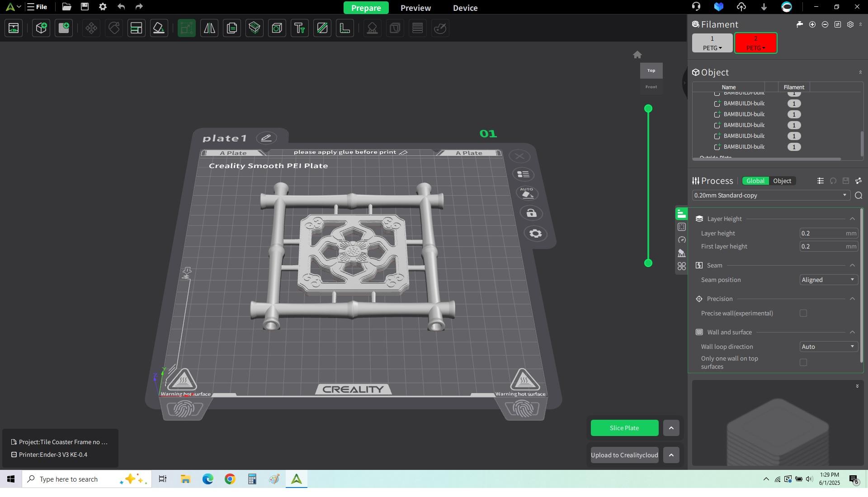Screen dimensions: 868x497
Task: Click the plate lock icon
Action: click(x=531, y=213)
